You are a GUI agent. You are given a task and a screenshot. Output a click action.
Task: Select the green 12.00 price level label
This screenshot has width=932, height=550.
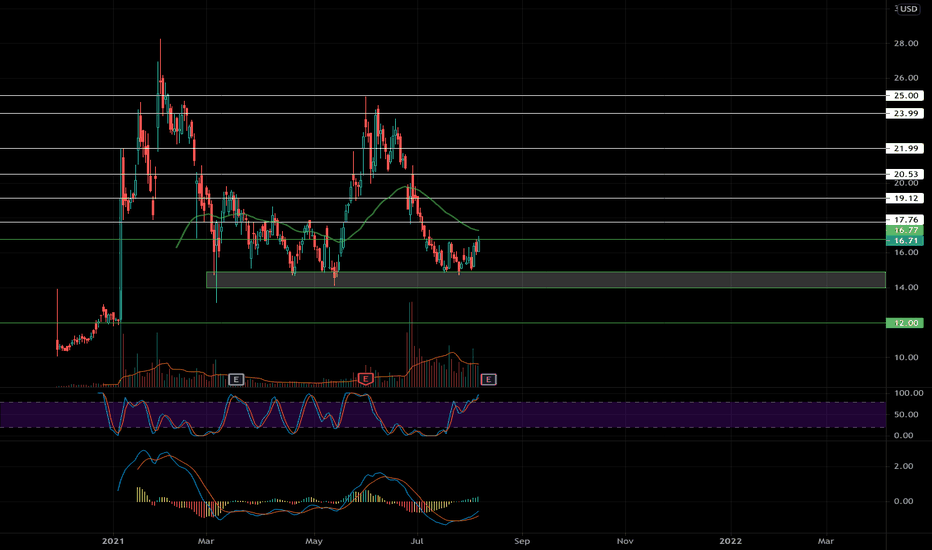[x=905, y=323]
